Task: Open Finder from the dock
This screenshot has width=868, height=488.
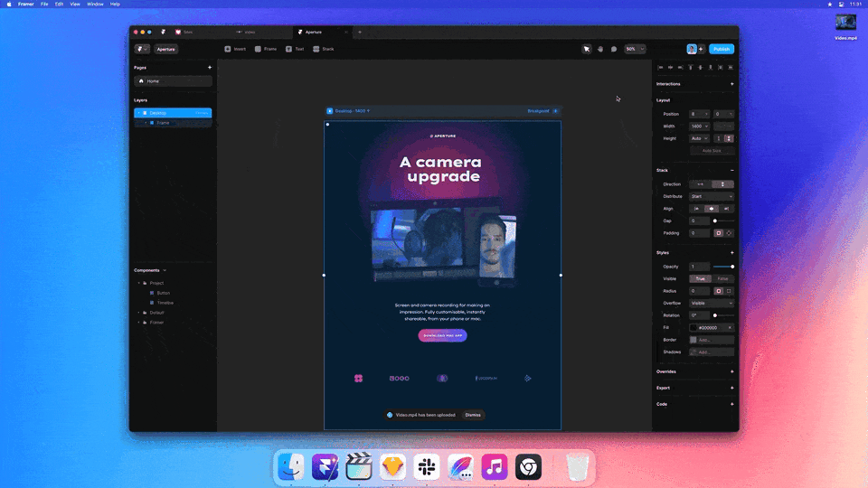Action: pyautogui.click(x=291, y=467)
